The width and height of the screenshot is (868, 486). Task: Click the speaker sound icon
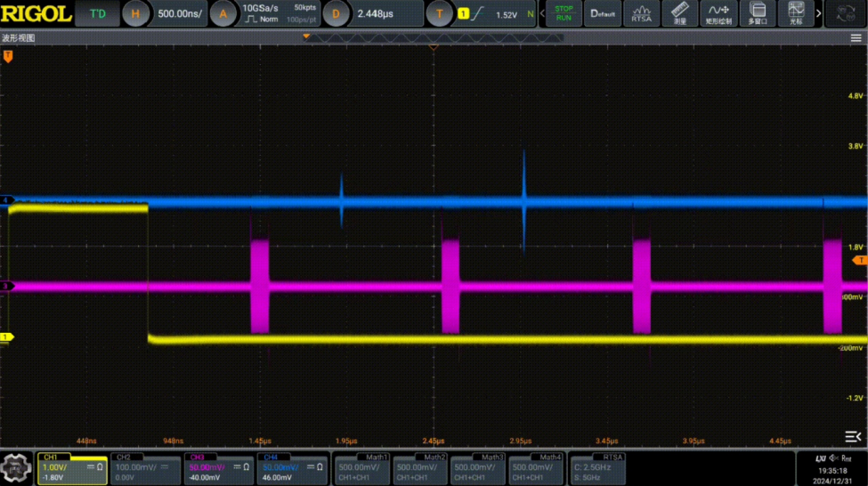click(x=833, y=458)
